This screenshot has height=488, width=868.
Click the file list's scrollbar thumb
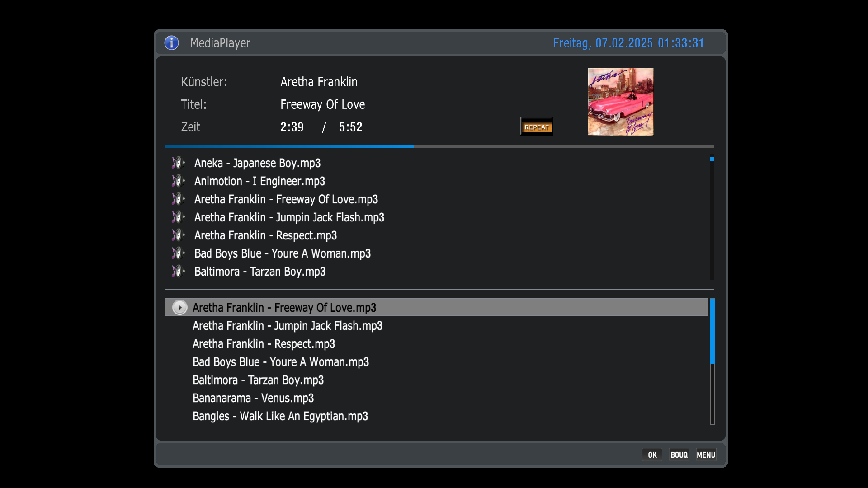(x=712, y=159)
